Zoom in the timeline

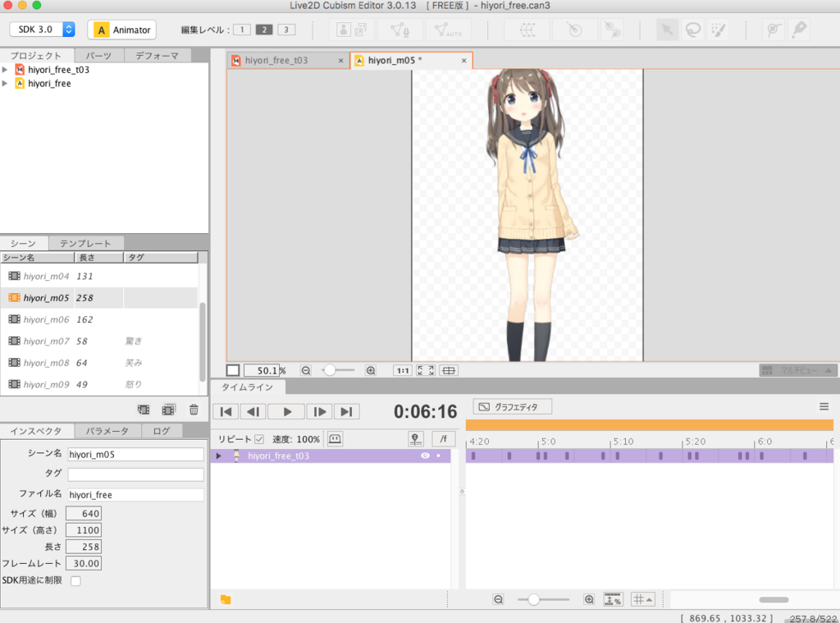pyautogui.click(x=589, y=599)
